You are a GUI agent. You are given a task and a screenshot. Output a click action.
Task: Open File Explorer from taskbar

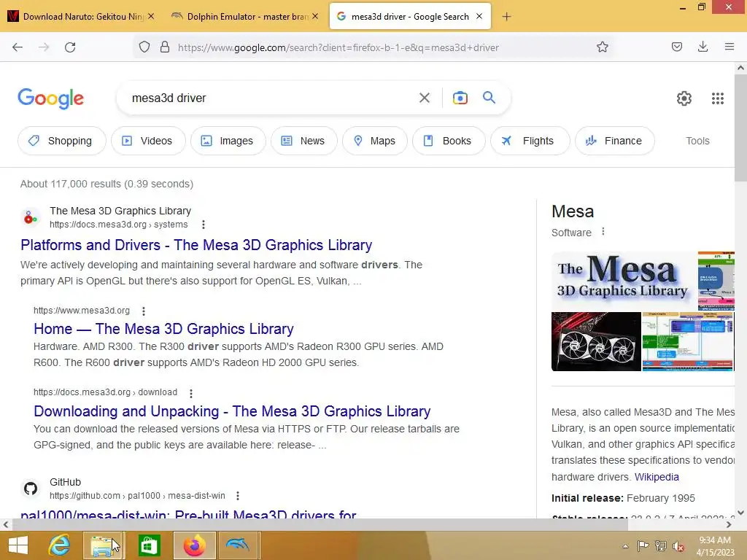point(104,545)
